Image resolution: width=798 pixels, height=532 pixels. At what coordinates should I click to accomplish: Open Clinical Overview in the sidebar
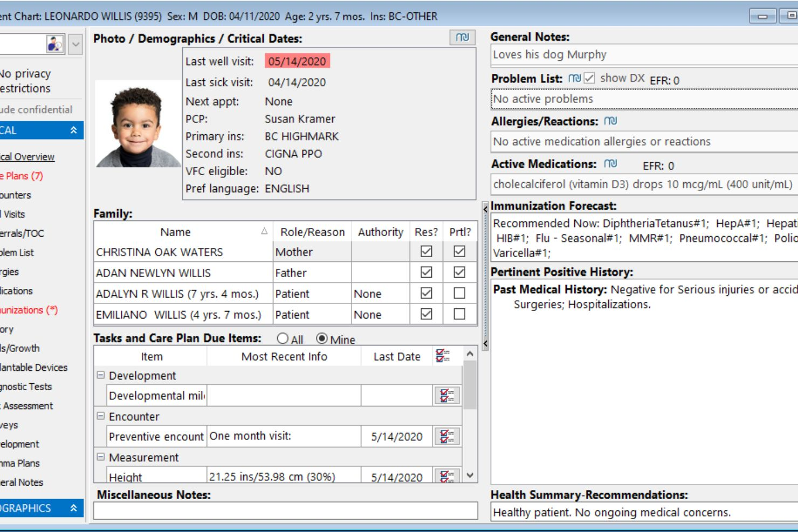[27, 157]
